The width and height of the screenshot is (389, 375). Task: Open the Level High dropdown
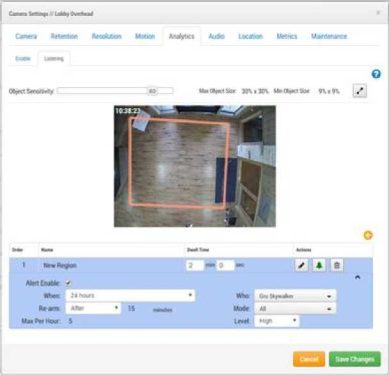pyautogui.click(x=277, y=321)
